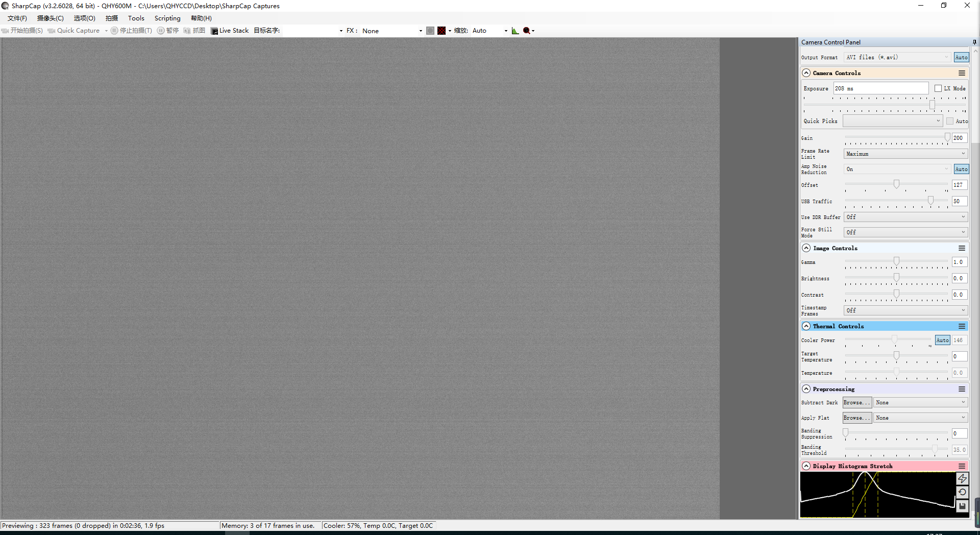980x535 pixels.
Task: Enable the exposure Auto checkbox
Action: pyautogui.click(x=950, y=121)
